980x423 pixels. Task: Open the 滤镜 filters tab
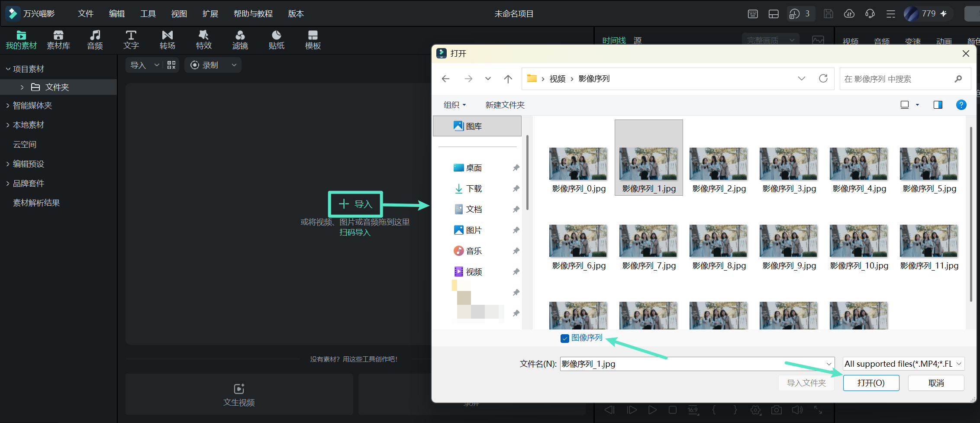pos(240,40)
